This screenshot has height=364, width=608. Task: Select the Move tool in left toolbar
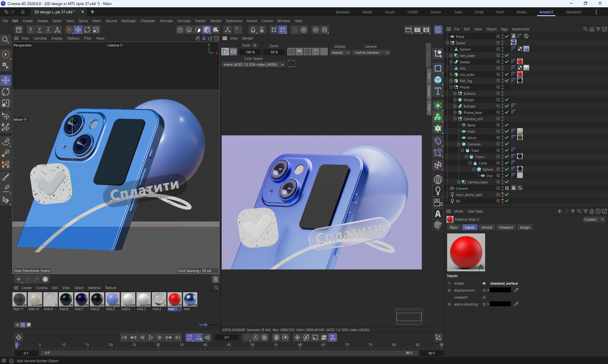tap(6, 80)
